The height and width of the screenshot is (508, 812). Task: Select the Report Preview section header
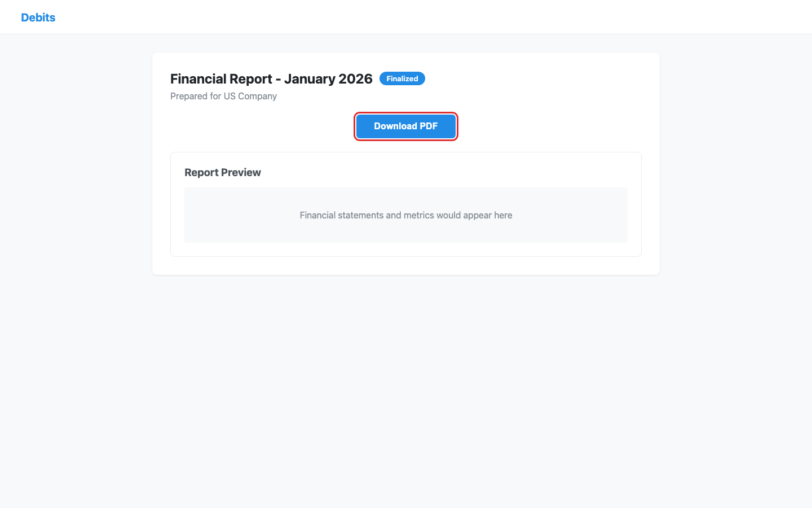coord(222,172)
